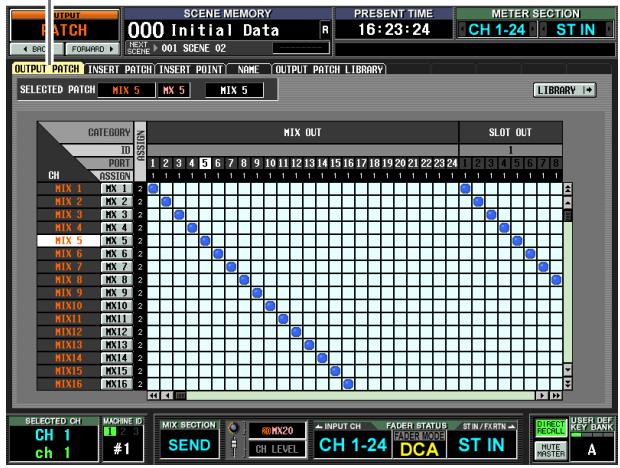Image resolution: width=620 pixels, height=468 pixels.
Task: Select MIX OUT port column 12
Action: (x=296, y=163)
